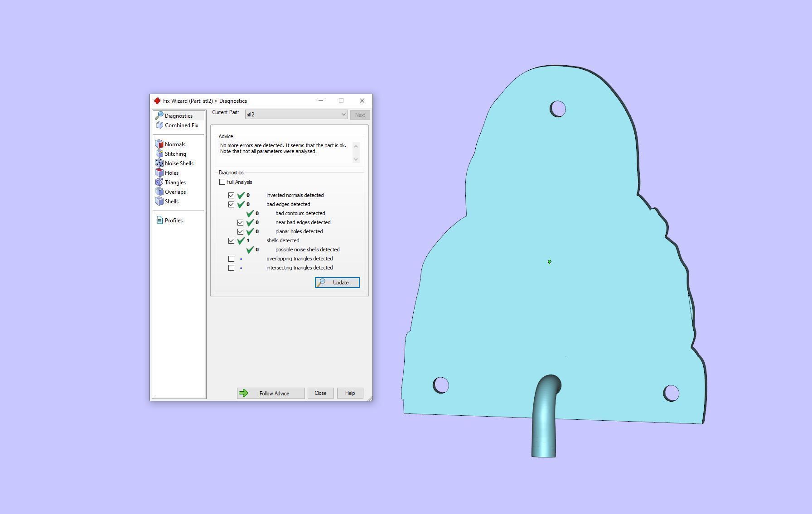
Task: Click the Combined Fix cube icon
Action: point(159,125)
